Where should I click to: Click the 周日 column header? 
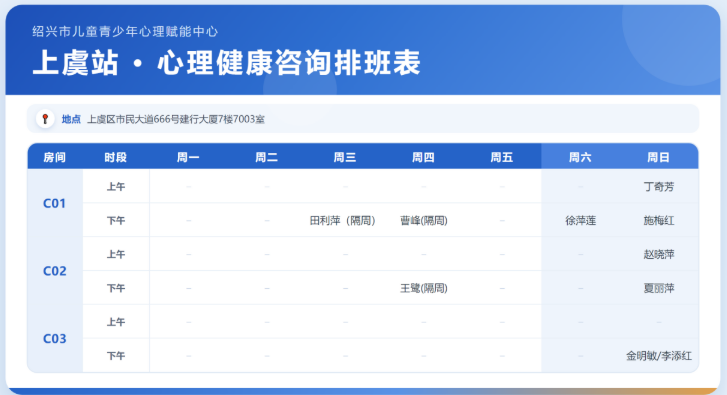tap(658, 157)
